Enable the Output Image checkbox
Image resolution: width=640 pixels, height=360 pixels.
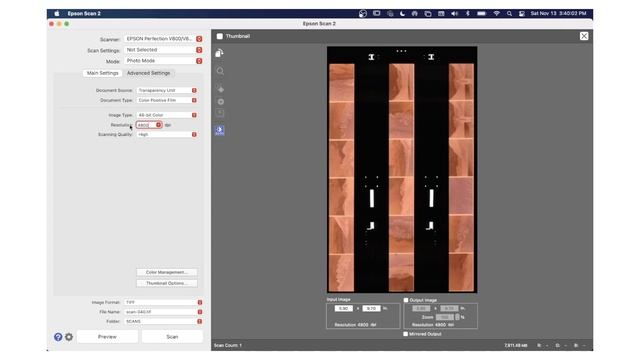[406, 300]
